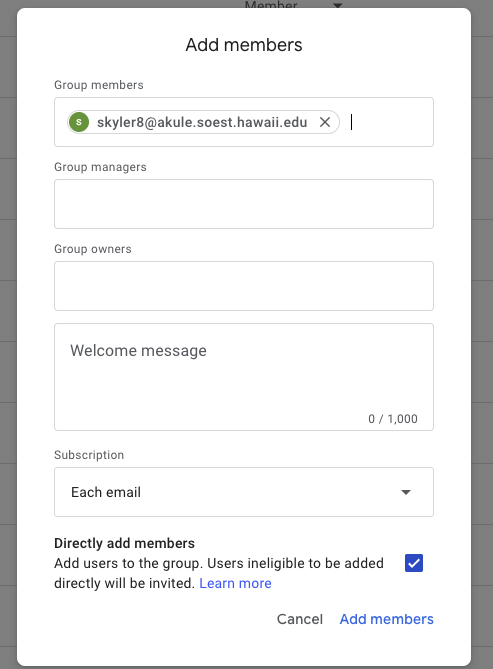Click the green S avatar on the email chip
The width and height of the screenshot is (493, 669).
click(x=79, y=122)
